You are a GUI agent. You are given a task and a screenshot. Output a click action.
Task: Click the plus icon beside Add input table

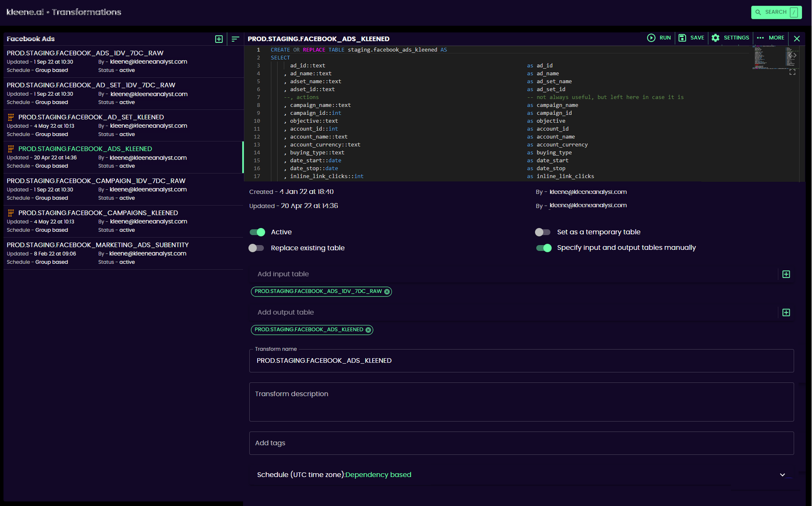[x=786, y=274]
